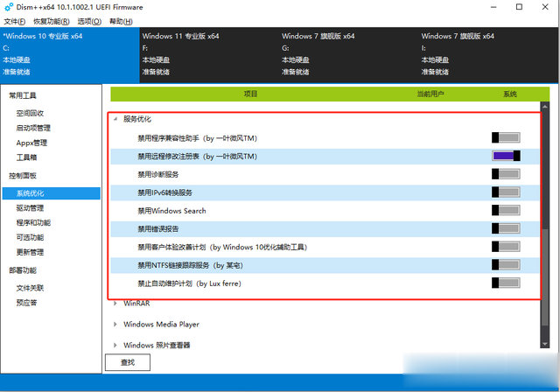Click the 系统 column header

[510, 94]
